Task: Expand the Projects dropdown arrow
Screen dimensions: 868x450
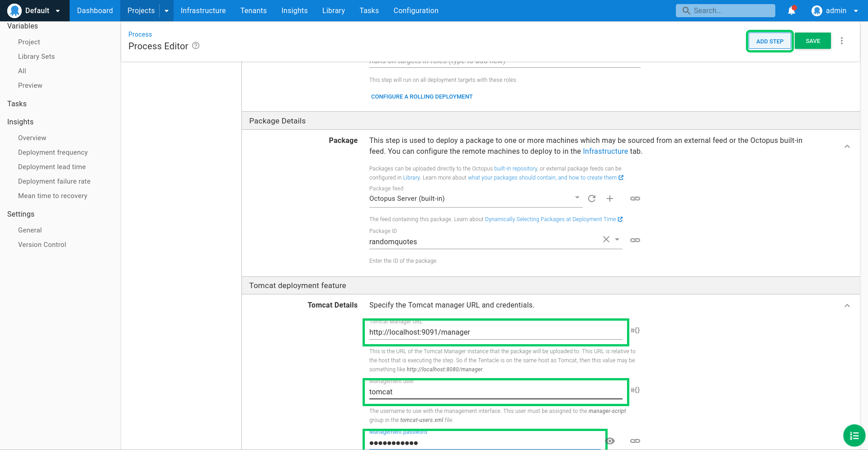Action: (x=166, y=11)
